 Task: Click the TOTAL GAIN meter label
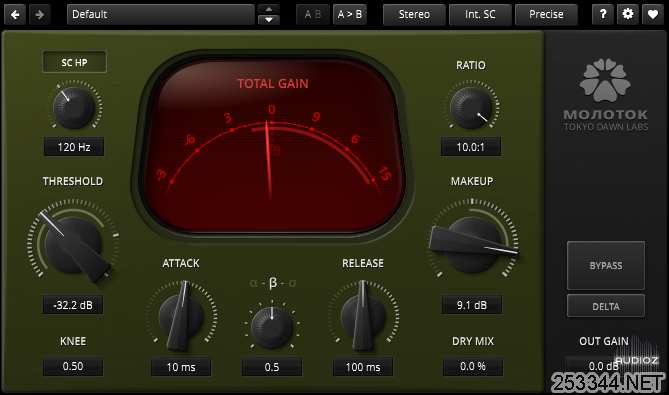(x=273, y=84)
